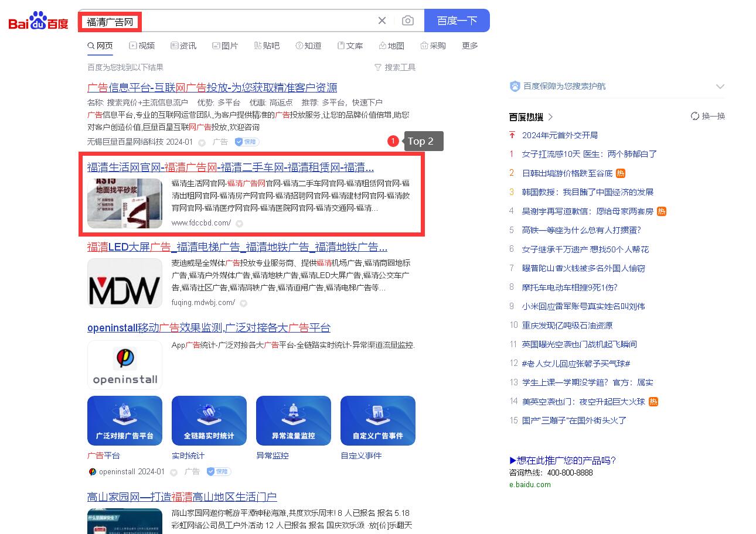Open openinstall移动广告效果监测 result title

pyautogui.click(x=209, y=328)
